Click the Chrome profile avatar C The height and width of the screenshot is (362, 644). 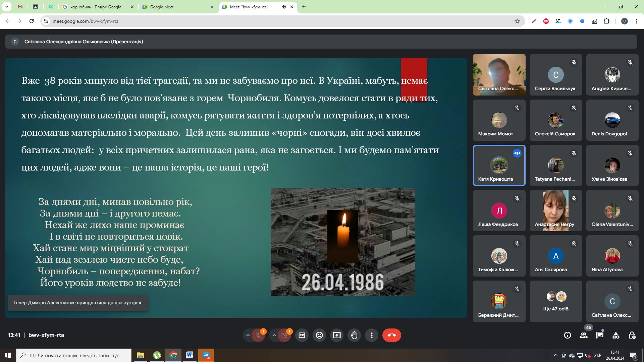pos(624,21)
